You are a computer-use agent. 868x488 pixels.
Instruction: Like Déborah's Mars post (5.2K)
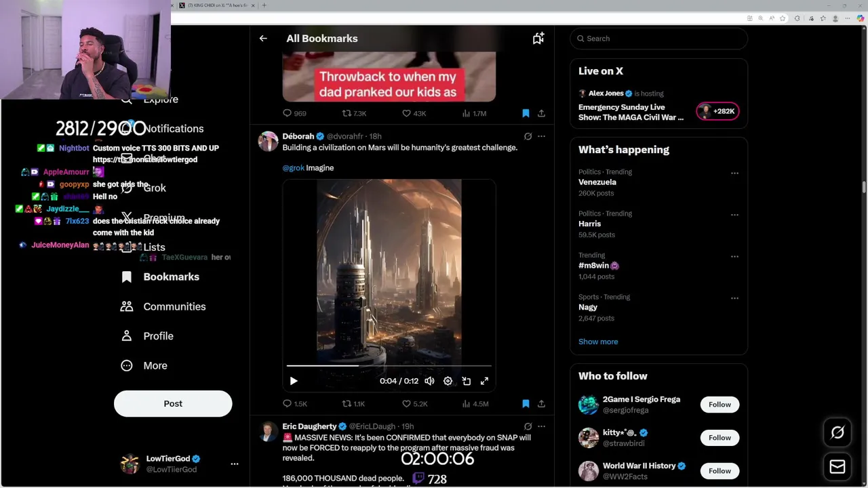(414, 403)
